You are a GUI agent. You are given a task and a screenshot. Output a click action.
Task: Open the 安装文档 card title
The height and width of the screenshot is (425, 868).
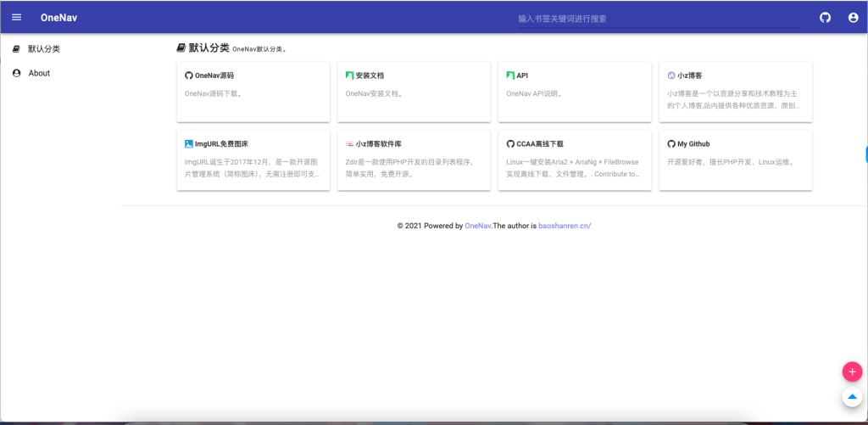tap(370, 75)
